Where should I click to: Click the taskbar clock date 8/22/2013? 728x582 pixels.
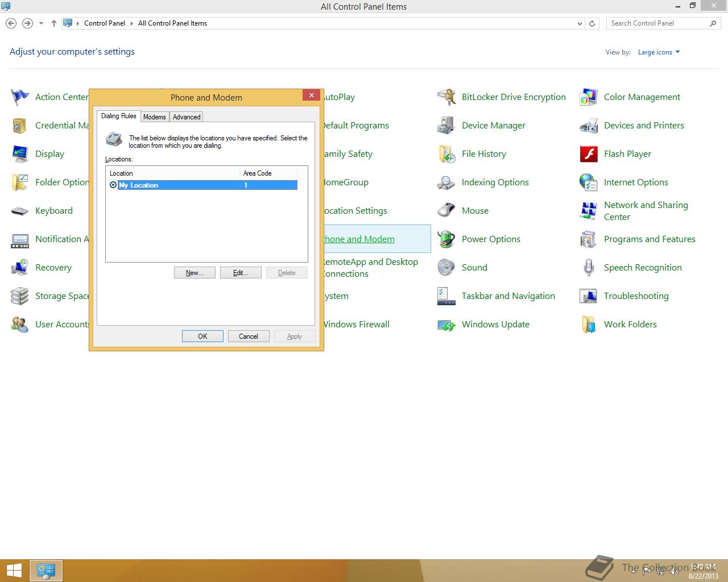coord(703,576)
